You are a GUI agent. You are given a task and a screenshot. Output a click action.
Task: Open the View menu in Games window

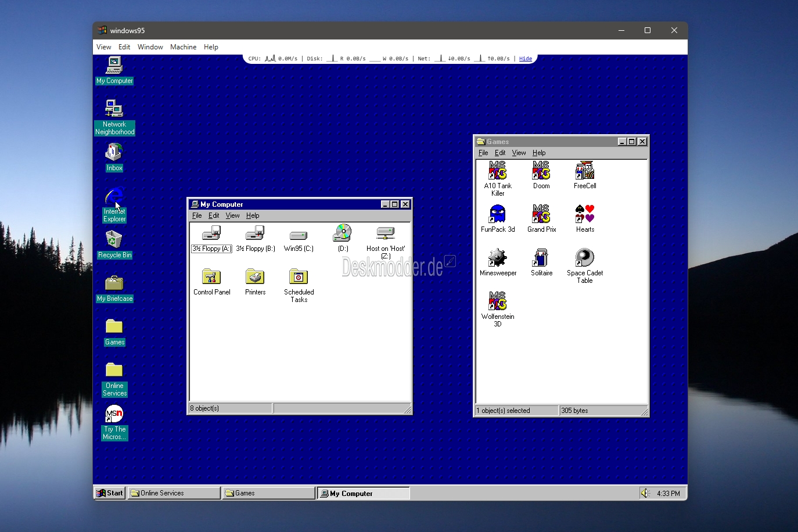click(x=519, y=153)
